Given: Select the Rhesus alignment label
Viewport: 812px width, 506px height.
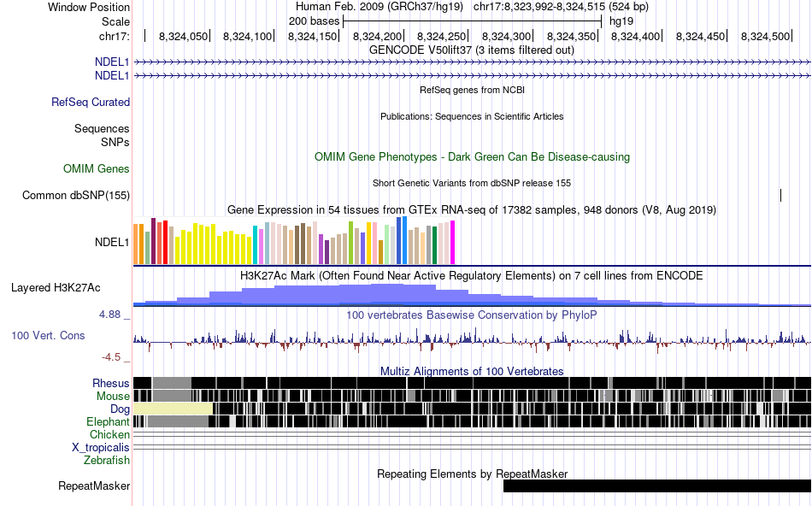Looking at the screenshot, I should (x=111, y=383).
